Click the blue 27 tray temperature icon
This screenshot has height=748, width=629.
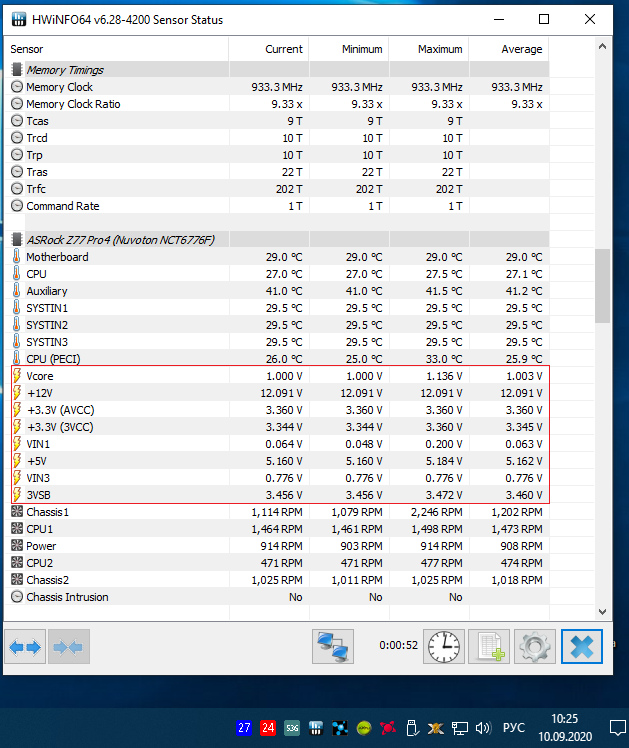[244, 728]
